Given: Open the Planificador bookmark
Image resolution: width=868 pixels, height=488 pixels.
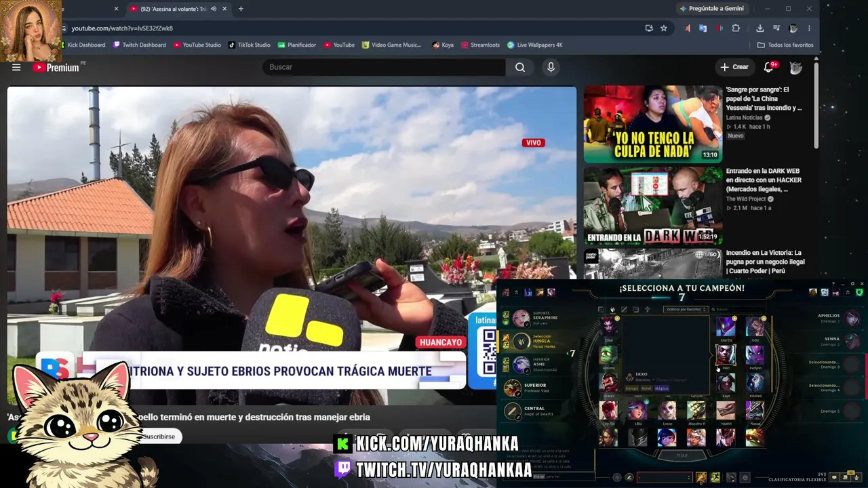Looking at the screenshot, I should pos(297,45).
